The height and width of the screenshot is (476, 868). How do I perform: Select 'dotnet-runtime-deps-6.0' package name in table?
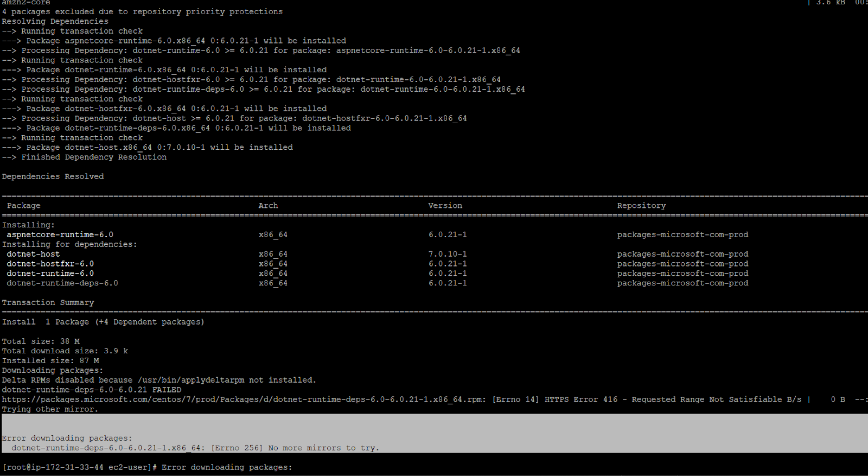click(62, 283)
